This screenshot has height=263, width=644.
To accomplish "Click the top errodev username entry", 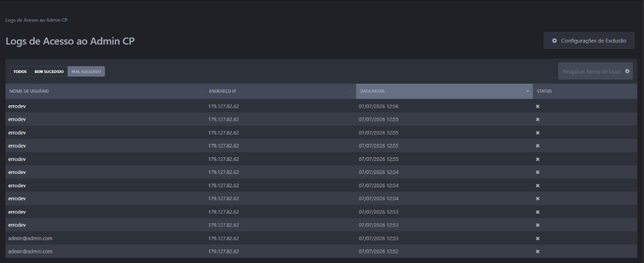I will pos(17,106).
